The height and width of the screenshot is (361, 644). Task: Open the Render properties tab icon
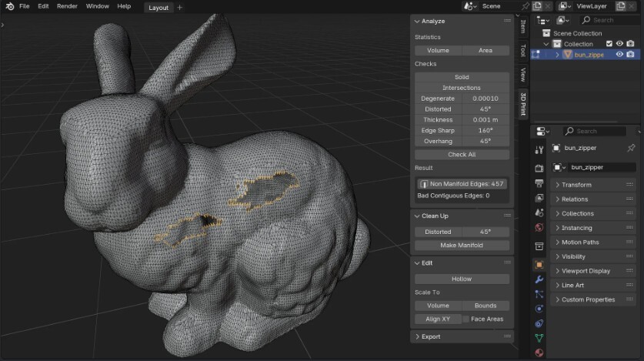[539, 169]
